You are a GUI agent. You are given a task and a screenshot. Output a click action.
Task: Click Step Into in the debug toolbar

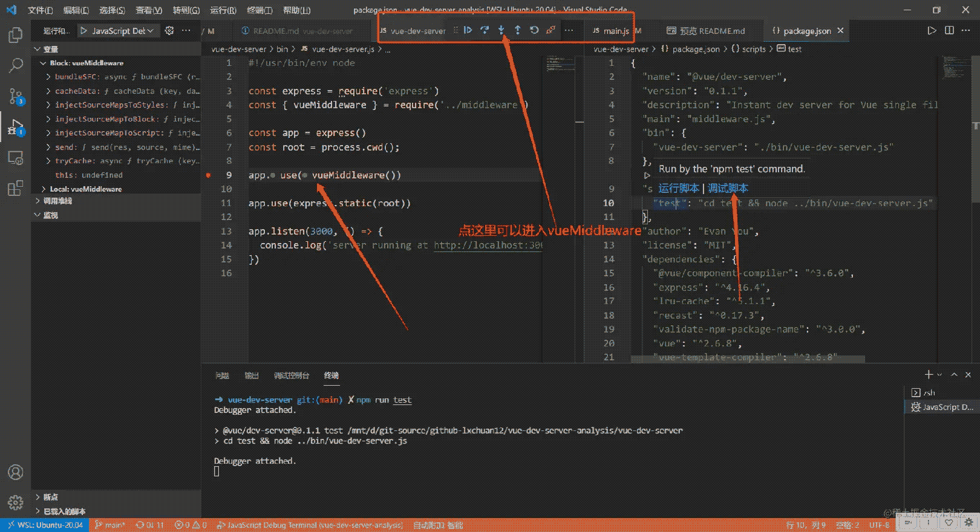501,30
